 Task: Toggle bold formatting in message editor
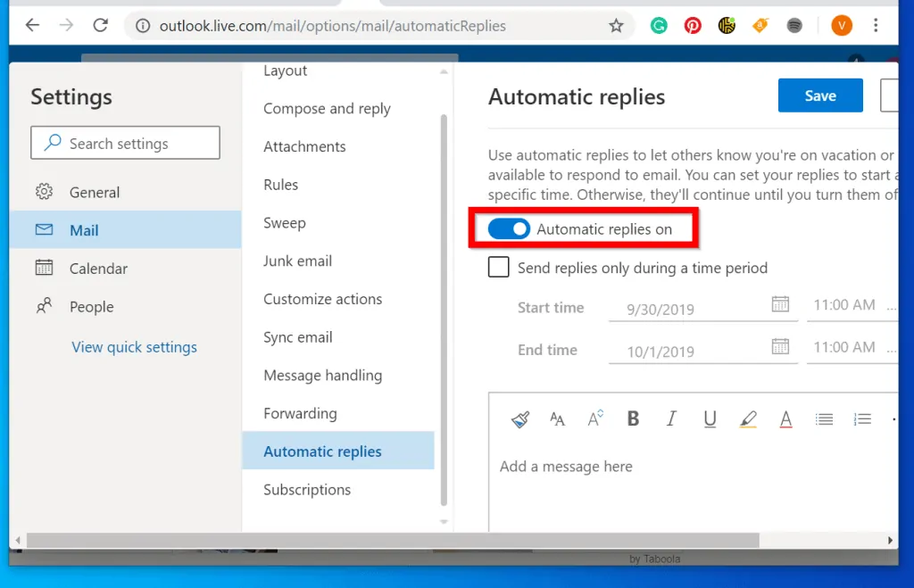[x=633, y=419]
